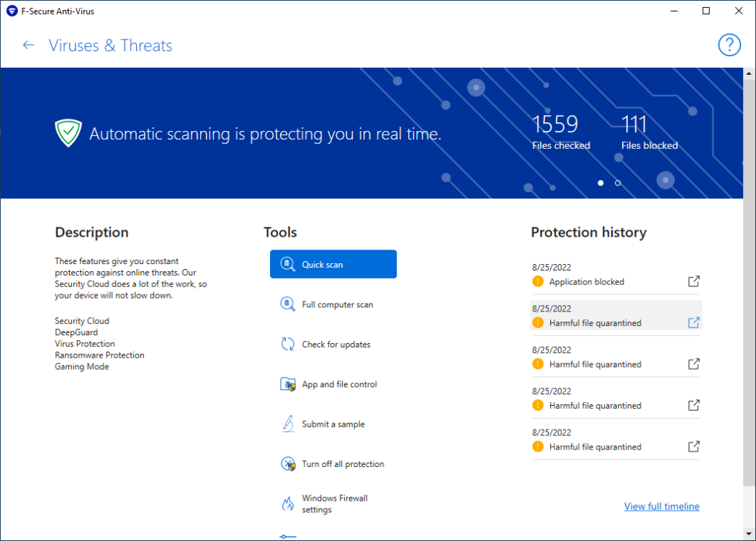Select the first banner page dot
Screen dimensions: 756x541
point(600,183)
